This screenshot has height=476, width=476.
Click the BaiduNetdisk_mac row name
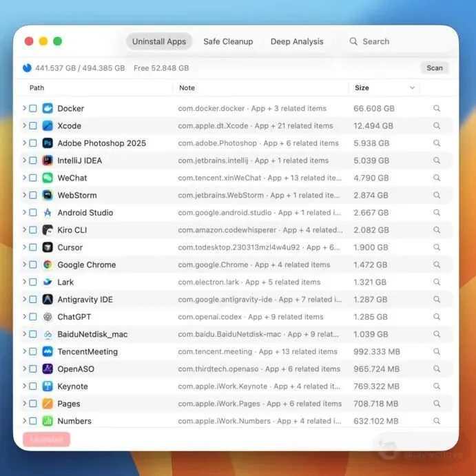tap(92, 334)
